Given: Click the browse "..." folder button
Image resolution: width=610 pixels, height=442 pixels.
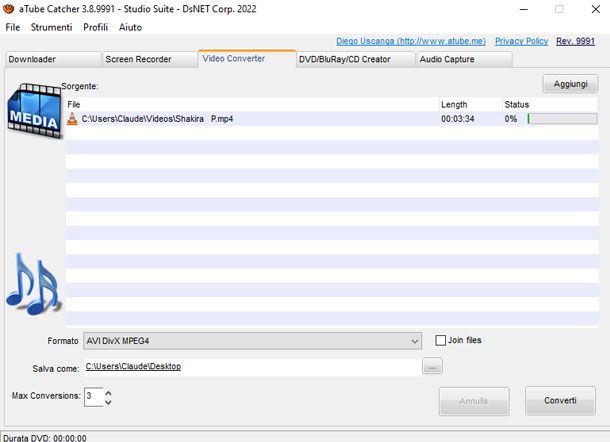Looking at the screenshot, I should click(432, 367).
